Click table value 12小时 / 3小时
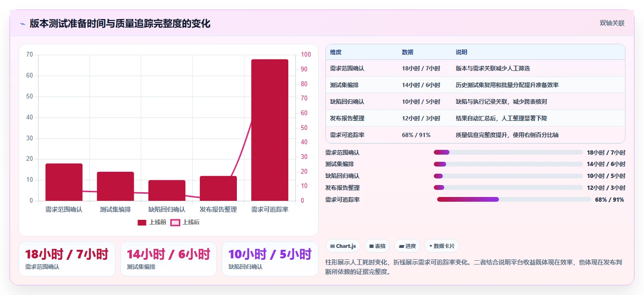644x295 pixels. tap(421, 118)
